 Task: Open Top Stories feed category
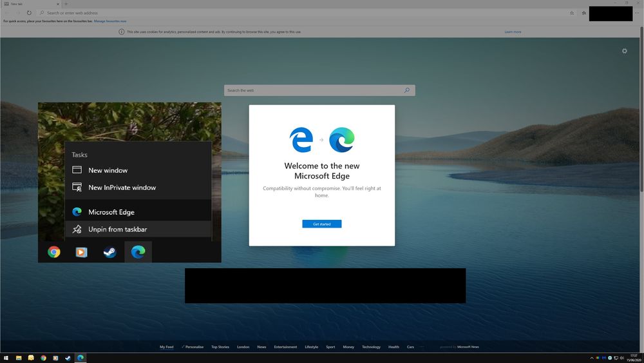[x=220, y=347]
